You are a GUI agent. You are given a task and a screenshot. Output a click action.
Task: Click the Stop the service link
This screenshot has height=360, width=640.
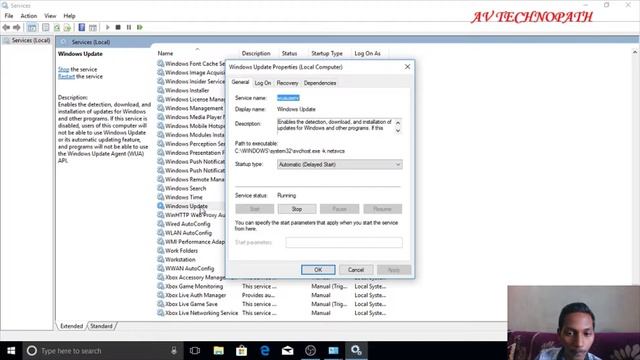(x=63, y=69)
